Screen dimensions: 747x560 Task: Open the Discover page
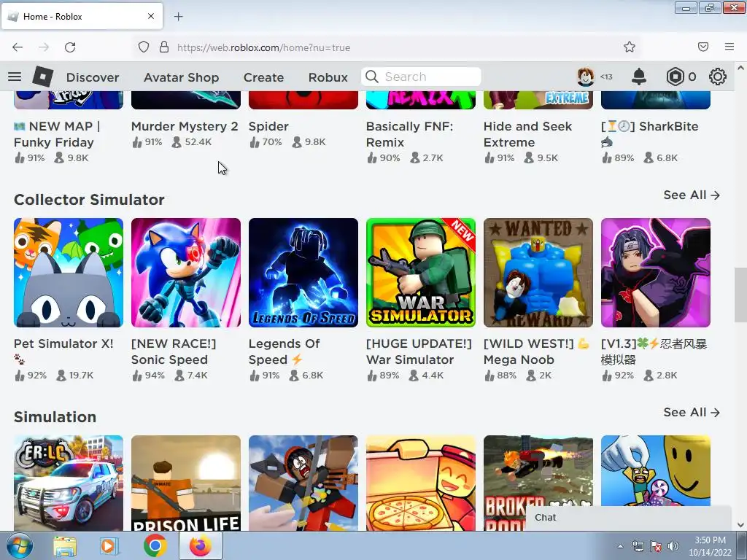[x=93, y=77]
